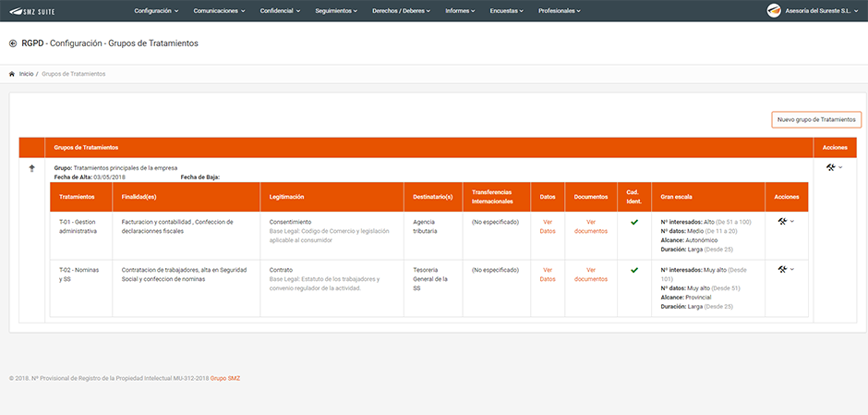868x415 pixels.
Task: Open the Encuestas menu
Action: [x=507, y=10]
